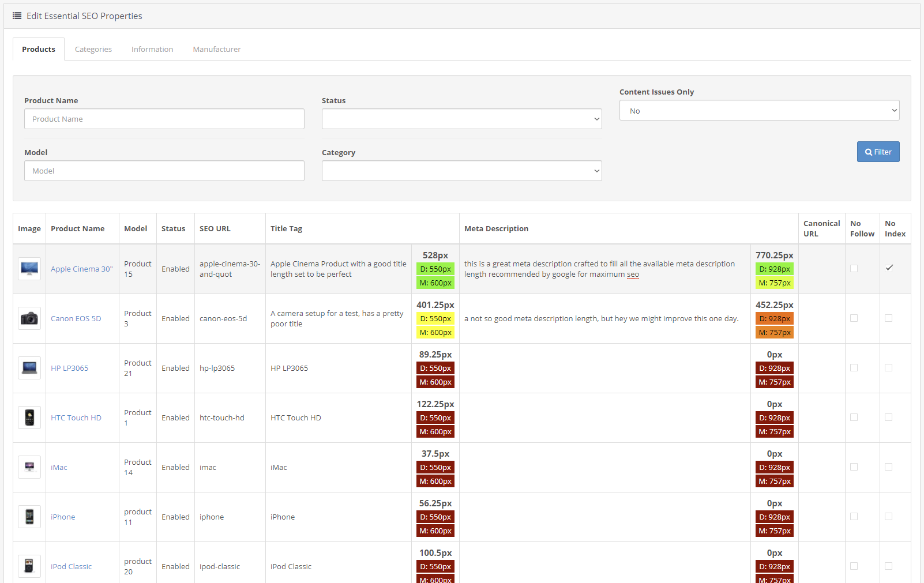Image resolution: width=924 pixels, height=583 pixels.
Task: Open the HTC Touch HD phone thumbnail
Action: pos(29,417)
